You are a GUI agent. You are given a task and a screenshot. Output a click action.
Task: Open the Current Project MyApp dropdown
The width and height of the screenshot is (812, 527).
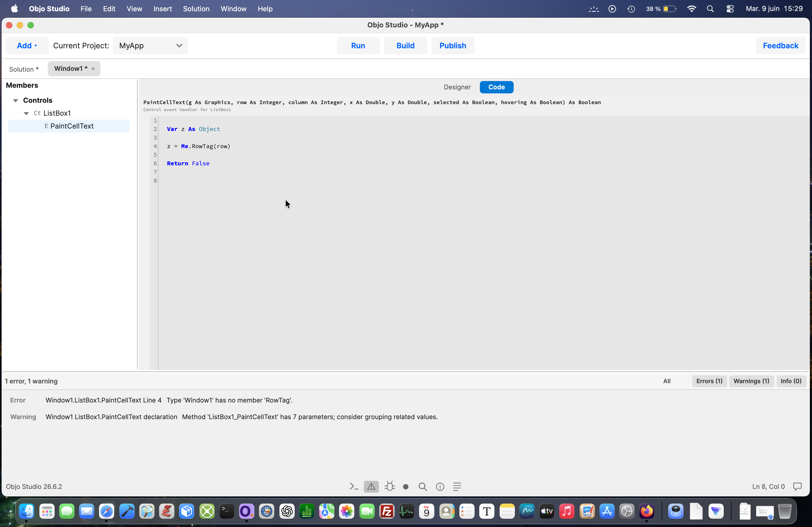click(150, 46)
